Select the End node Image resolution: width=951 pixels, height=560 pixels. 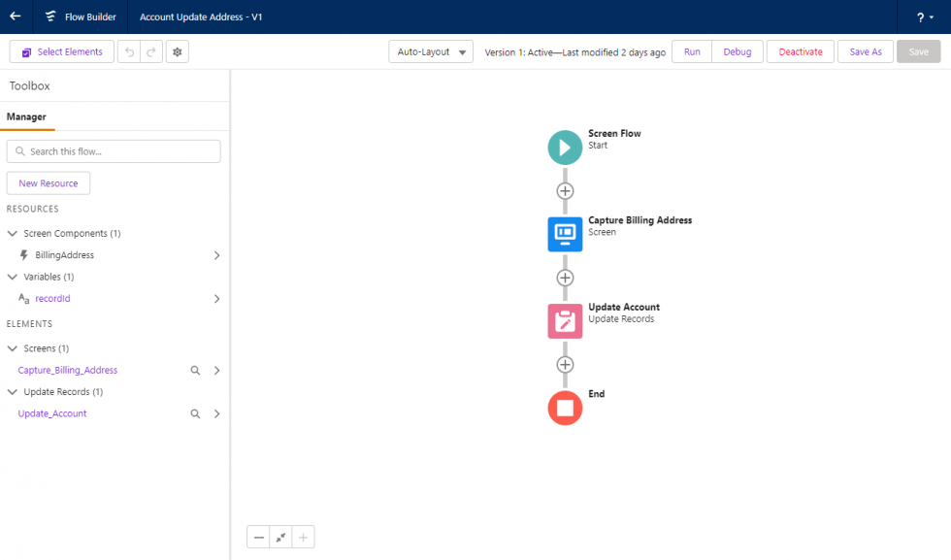pyautogui.click(x=565, y=408)
